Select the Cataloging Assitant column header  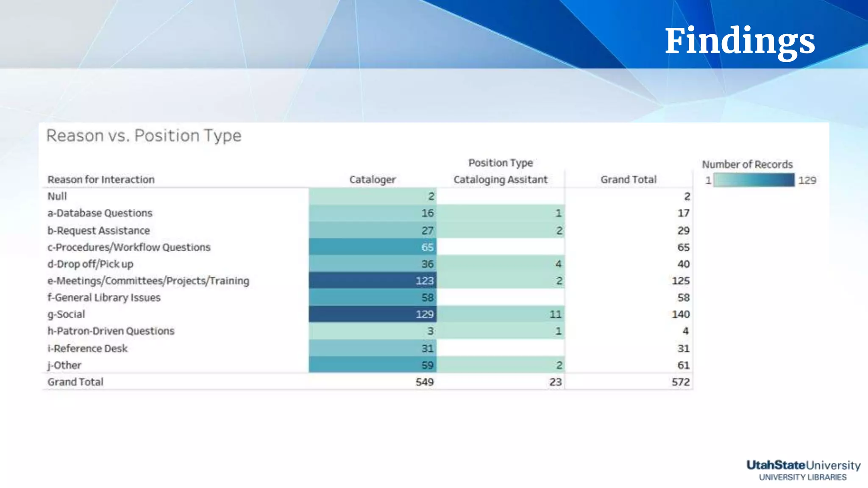click(x=500, y=180)
